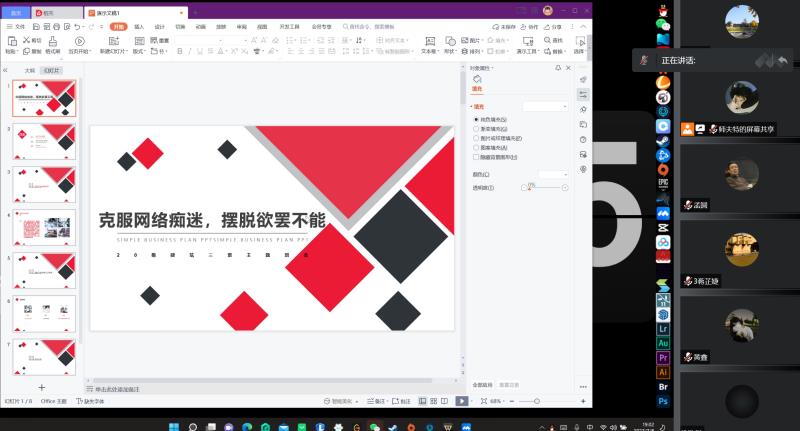The width and height of the screenshot is (800, 431).
Task: Open the Design ribbon tab
Action: tap(159, 27)
